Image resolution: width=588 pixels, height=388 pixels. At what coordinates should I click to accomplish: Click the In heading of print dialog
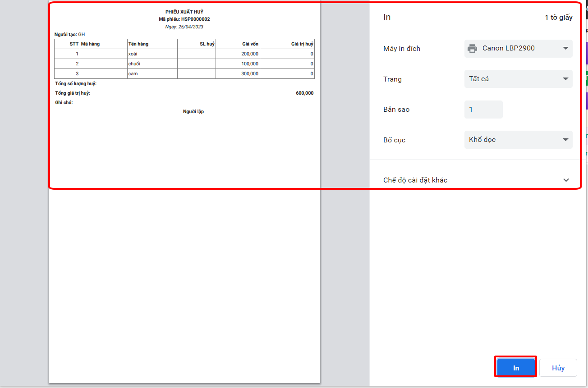[x=387, y=18]
